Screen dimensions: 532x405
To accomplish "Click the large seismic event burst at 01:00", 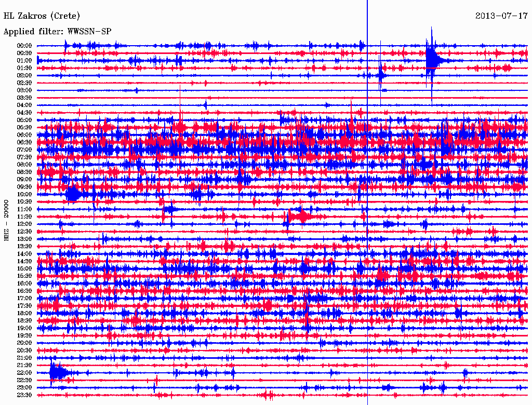I will (433, 60).
